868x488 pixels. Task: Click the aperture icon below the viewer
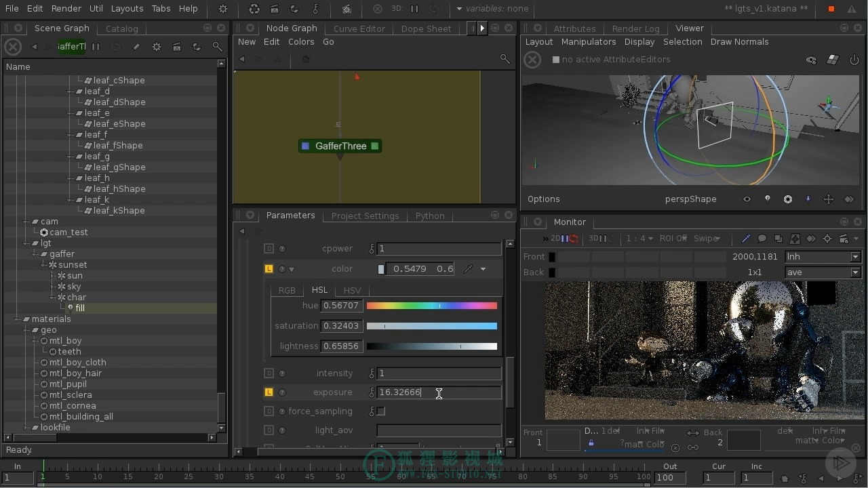(787, 199)
